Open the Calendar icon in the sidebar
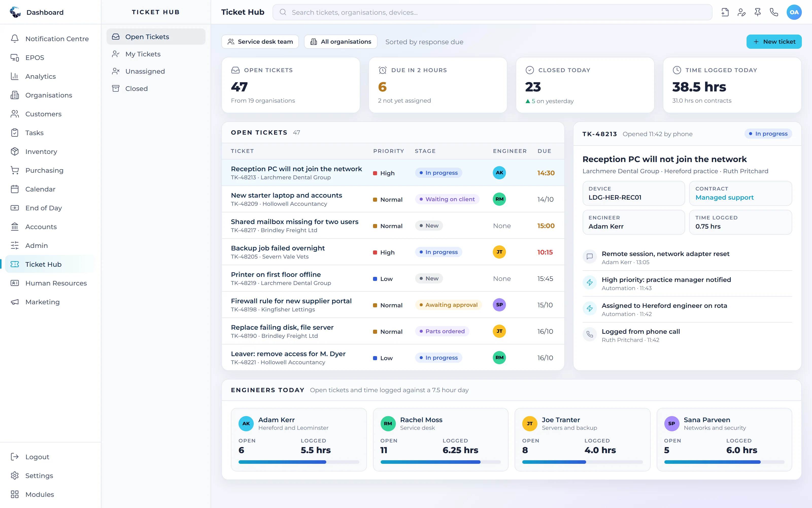812x508 pixels. point(15,189)
